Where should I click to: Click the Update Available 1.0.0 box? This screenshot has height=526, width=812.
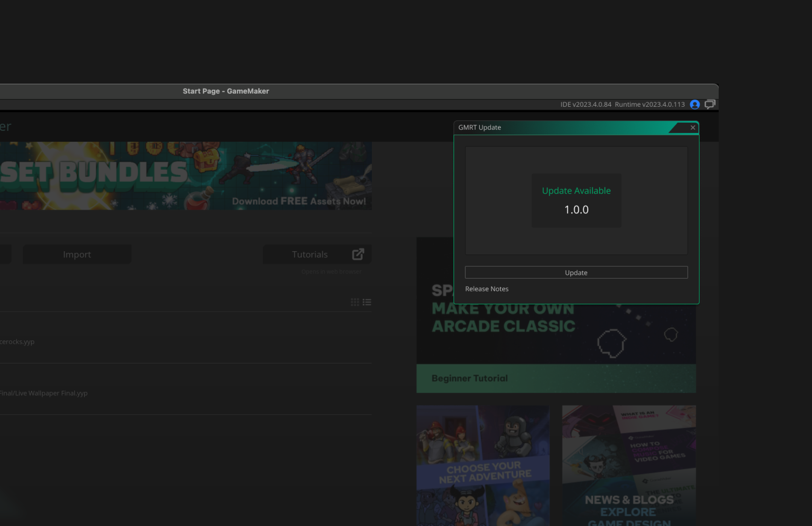tap(576, 200)
